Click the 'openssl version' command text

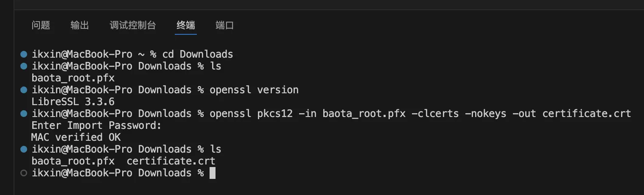click(x=254, y=90)
